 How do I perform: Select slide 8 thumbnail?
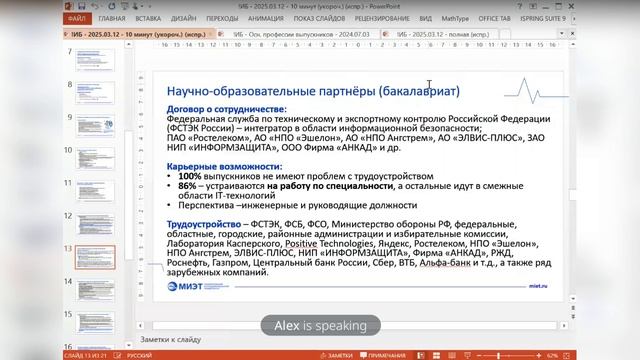95,93
